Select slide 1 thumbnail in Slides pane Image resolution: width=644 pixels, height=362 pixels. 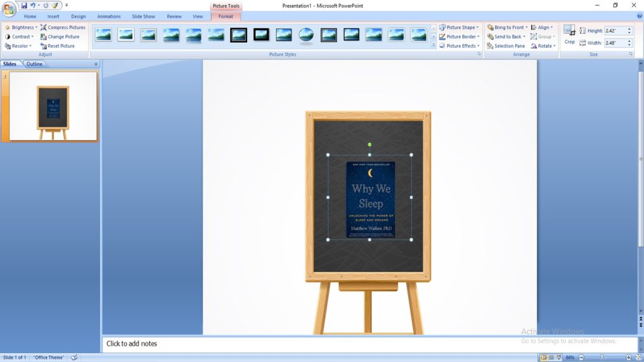(53, 106)
